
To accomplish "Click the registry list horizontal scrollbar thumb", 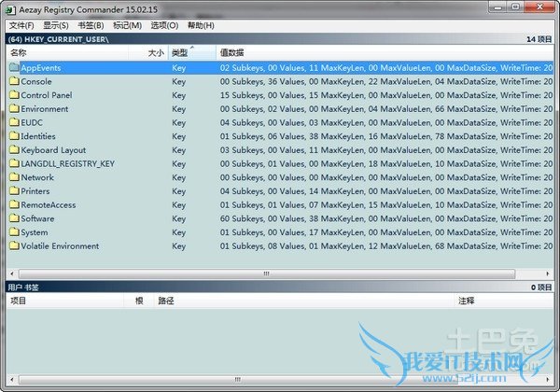I will point(267,273).
